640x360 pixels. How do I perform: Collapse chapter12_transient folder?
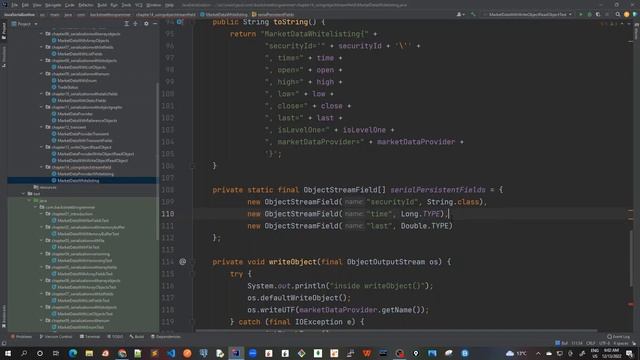(x=42, y=127)
